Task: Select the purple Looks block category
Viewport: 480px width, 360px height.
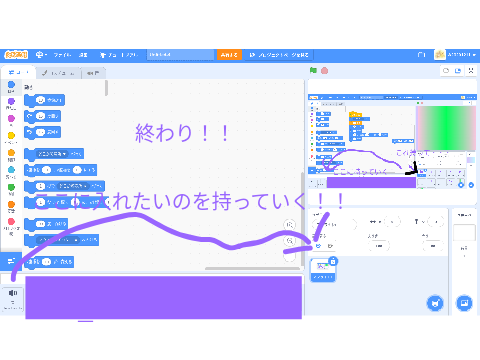Action: 11,104
